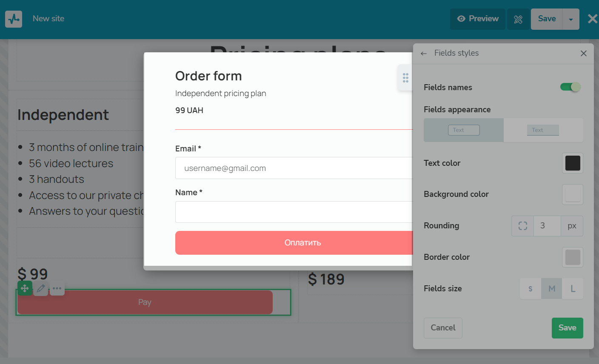This screenshot has width=599, height=364.
Task: Go back using the Fields styles arrow
Action: [423, 53]
